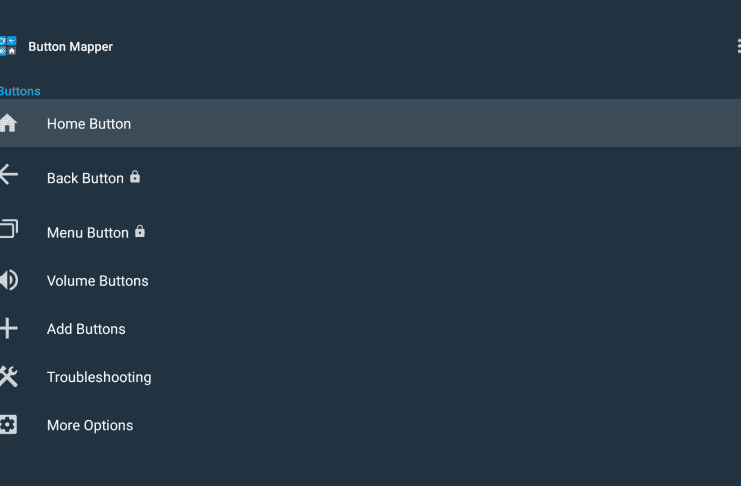Click the house icon for Home Button
741x486 pixels.
[x=9, y=123]
